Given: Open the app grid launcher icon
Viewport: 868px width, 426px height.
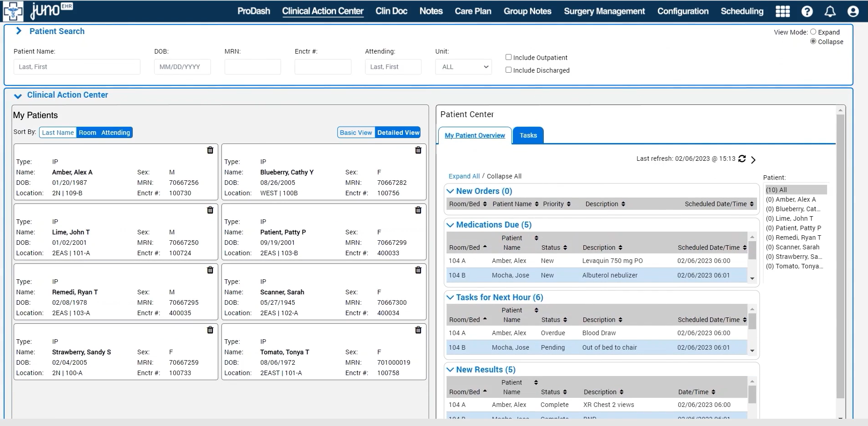Looking at the screenshot, I should (783, 11).
